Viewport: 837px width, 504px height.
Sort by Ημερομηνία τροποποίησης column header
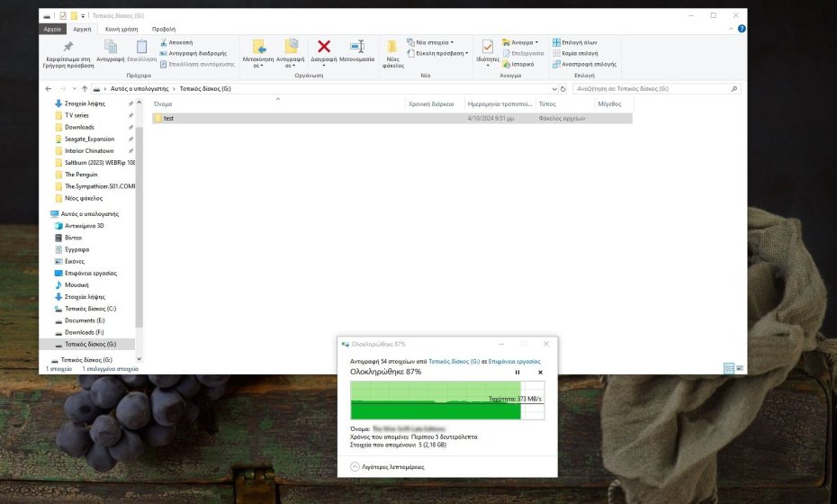499,104
